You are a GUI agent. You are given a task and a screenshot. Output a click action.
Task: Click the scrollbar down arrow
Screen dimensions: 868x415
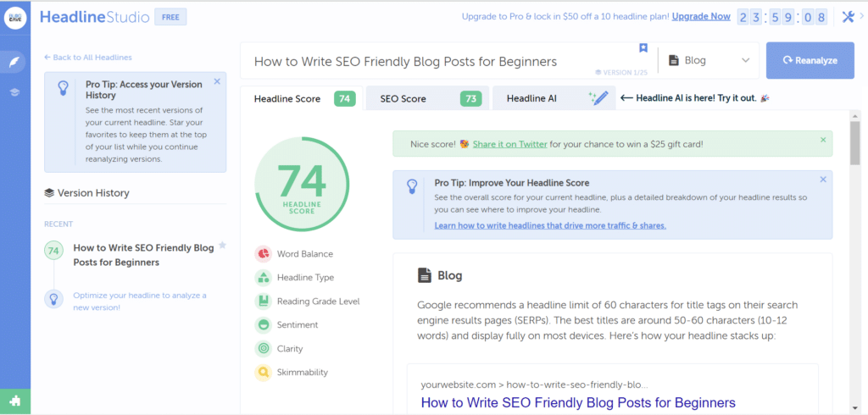[x=855, y=408]
